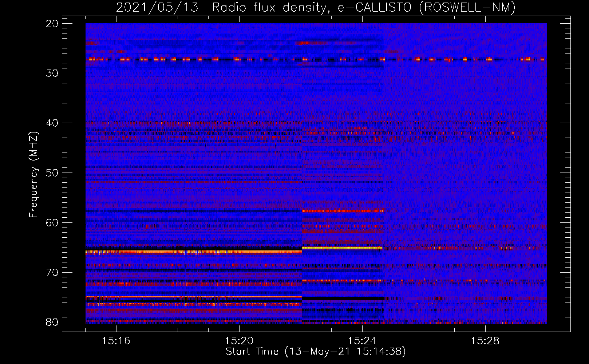Click the 40 frequency tick label
The width and height of the screenshot is (589, 364).
[x=52, y=123]
